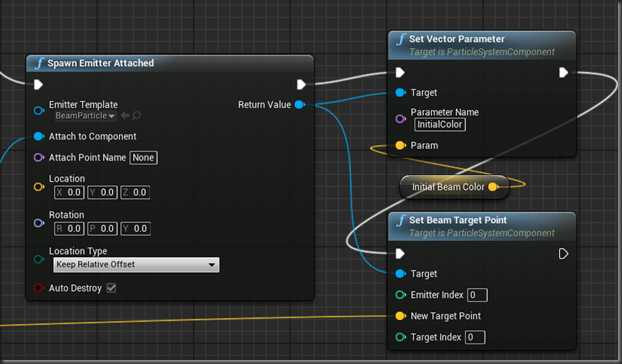Screen dimensions: 622x364
Task: Toggle the Auto Destroy checkbox
Action: point(111,288)
